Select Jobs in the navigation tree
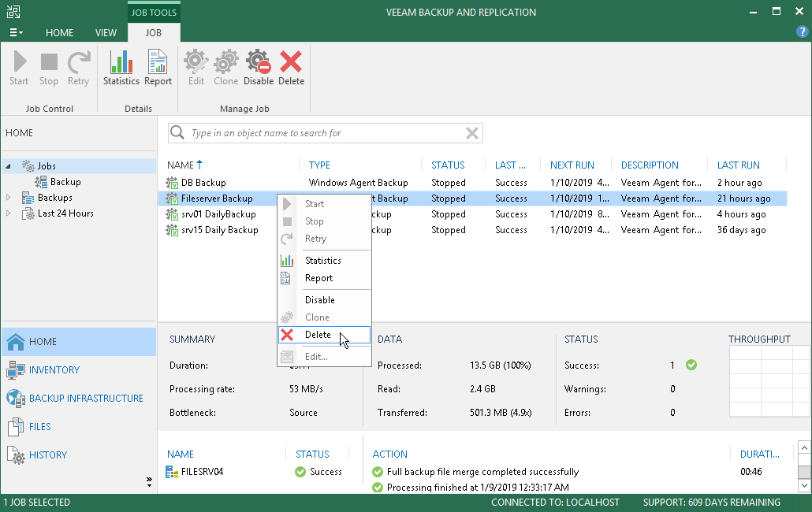This screenshot has width=812, height=512. tap(47, 166)
